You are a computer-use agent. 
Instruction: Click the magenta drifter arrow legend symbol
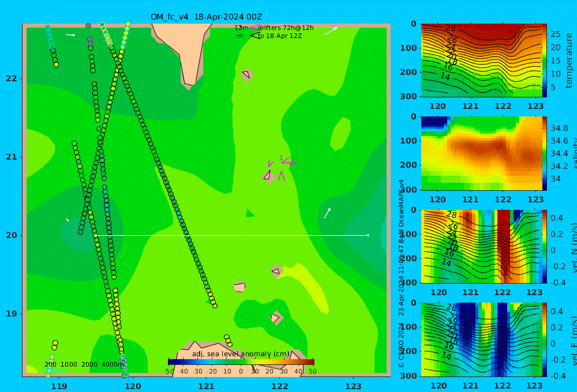(254, 27)
